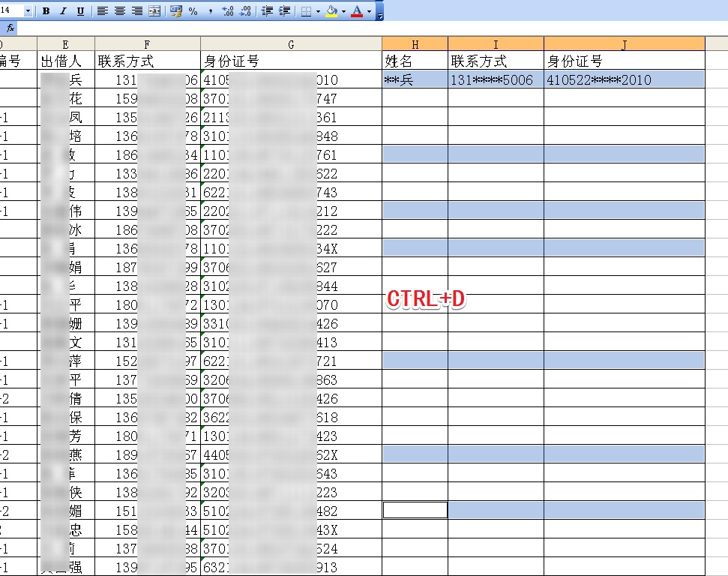Image resolution: width=728 pixels, height=576 pixels.
Task: Align text right
Action: pyautogui.click(x=137, y=11)
